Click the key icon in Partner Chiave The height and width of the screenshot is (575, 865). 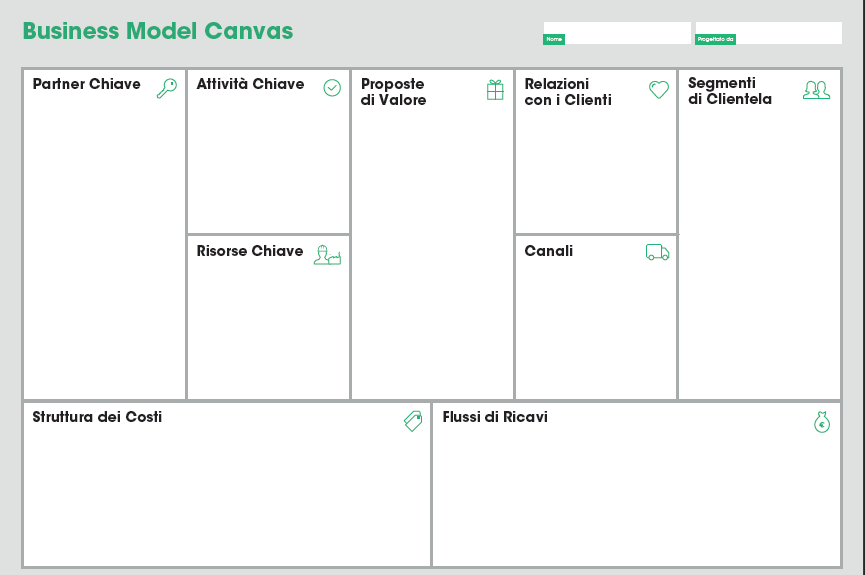click(x=167, y=88)
